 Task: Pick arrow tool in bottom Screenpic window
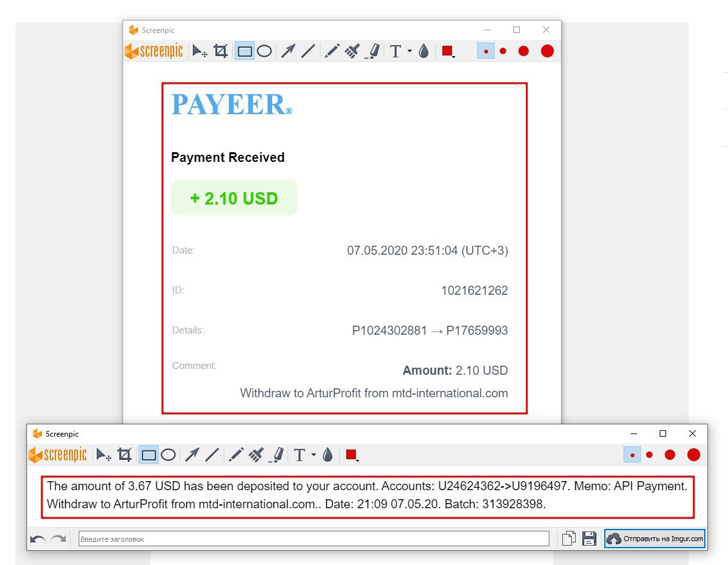click(x=192, y=455)
